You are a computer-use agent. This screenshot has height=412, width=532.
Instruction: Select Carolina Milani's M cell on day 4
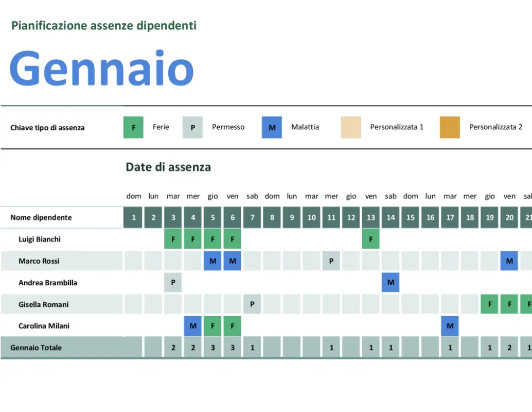click(x=193, y=325)
